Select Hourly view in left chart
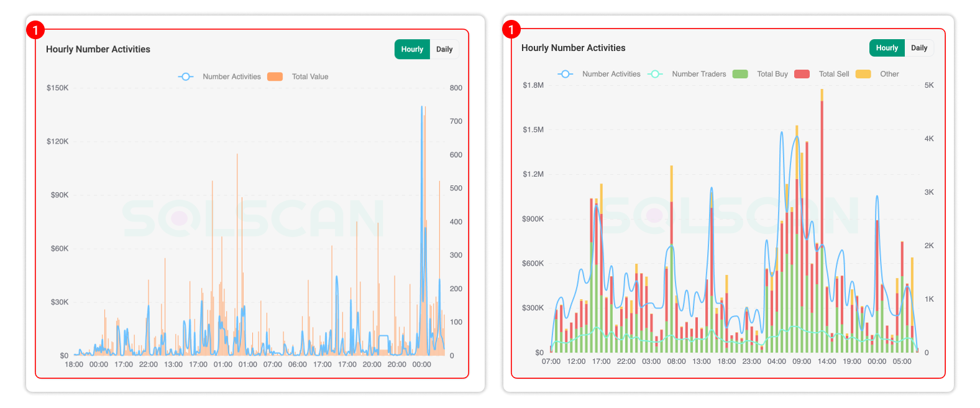 412,50
